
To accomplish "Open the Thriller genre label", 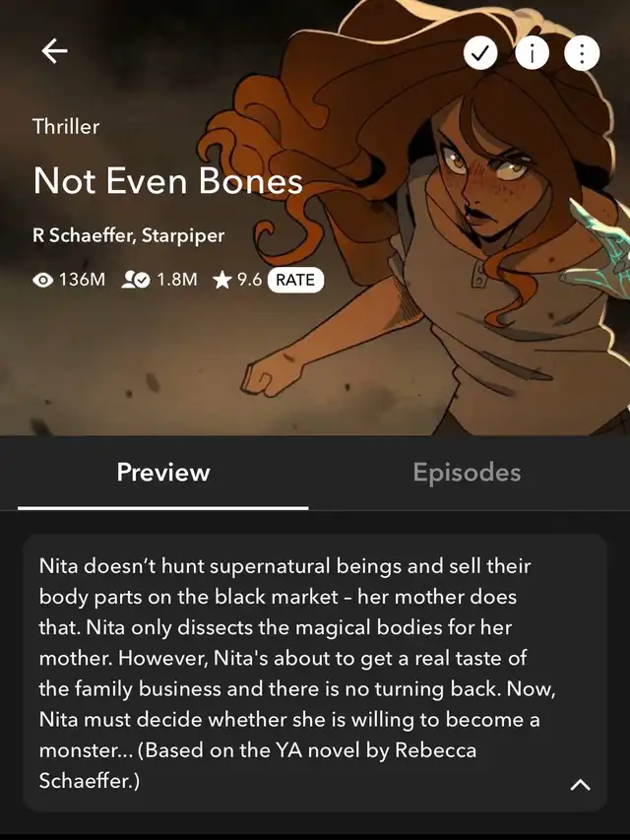I will pyautogui.click(x=66, y=126).
